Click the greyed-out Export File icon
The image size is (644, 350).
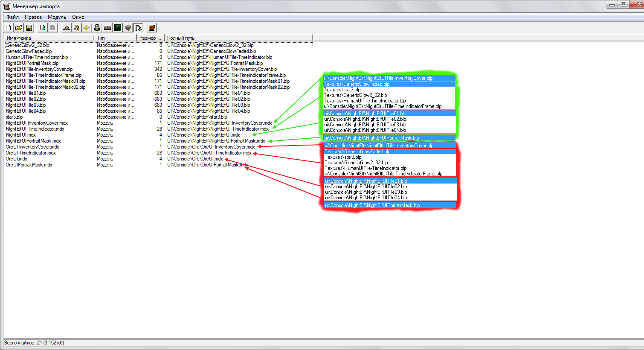(52, 28)
